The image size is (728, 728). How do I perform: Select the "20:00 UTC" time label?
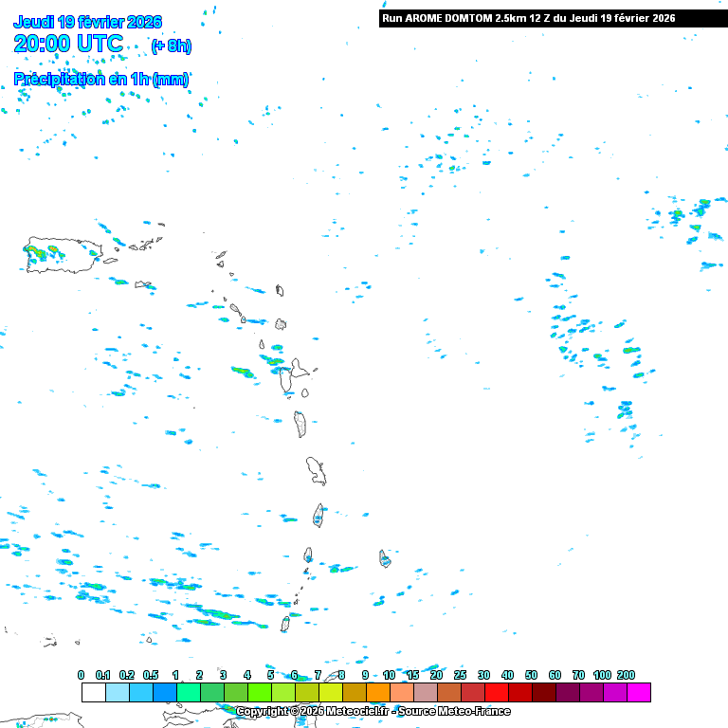coord(68,44)
